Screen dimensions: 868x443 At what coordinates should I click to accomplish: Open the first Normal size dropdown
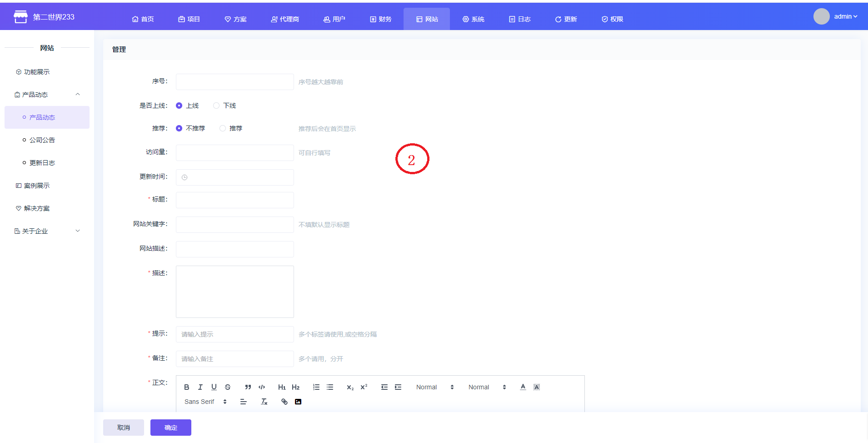(434, 387)
